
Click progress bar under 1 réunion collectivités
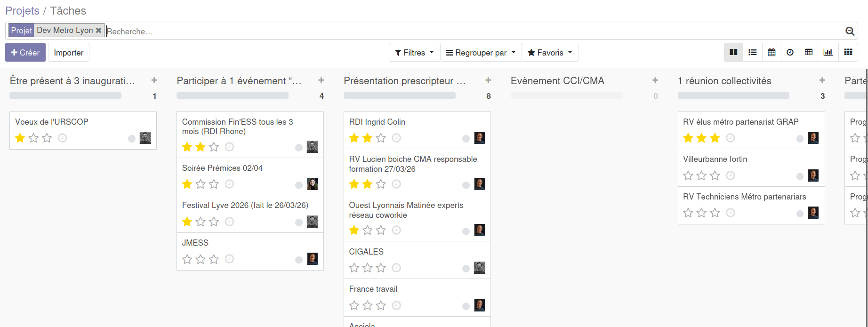tap(733, 96)
